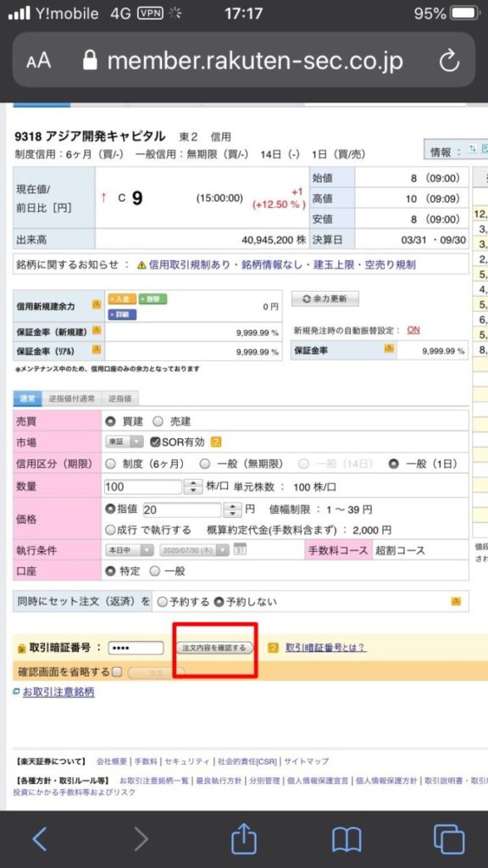Select the 売建 radio button
488x868 pixels.
158,421
